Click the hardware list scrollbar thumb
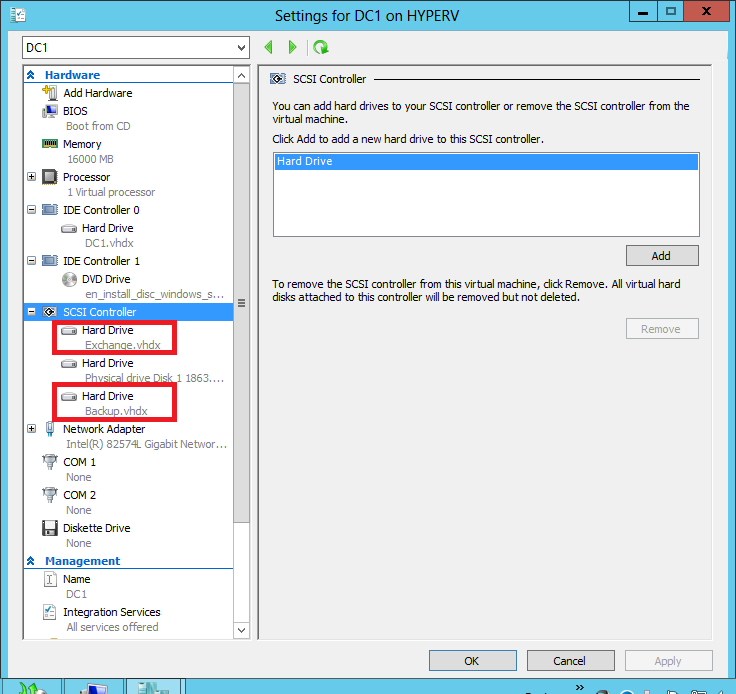This screenshot has height=694, width=736. [x=241, y=303]
